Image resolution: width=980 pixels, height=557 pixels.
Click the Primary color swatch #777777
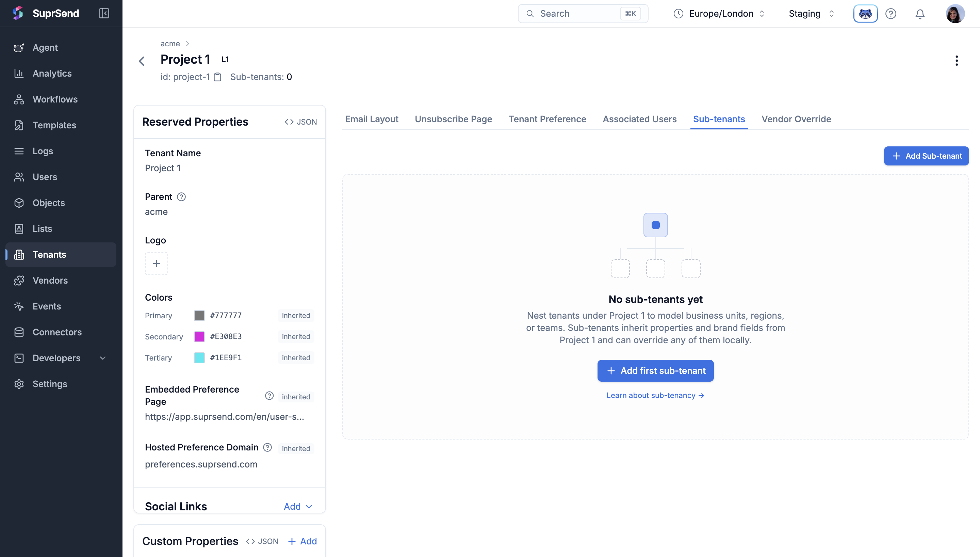[199, 316]
